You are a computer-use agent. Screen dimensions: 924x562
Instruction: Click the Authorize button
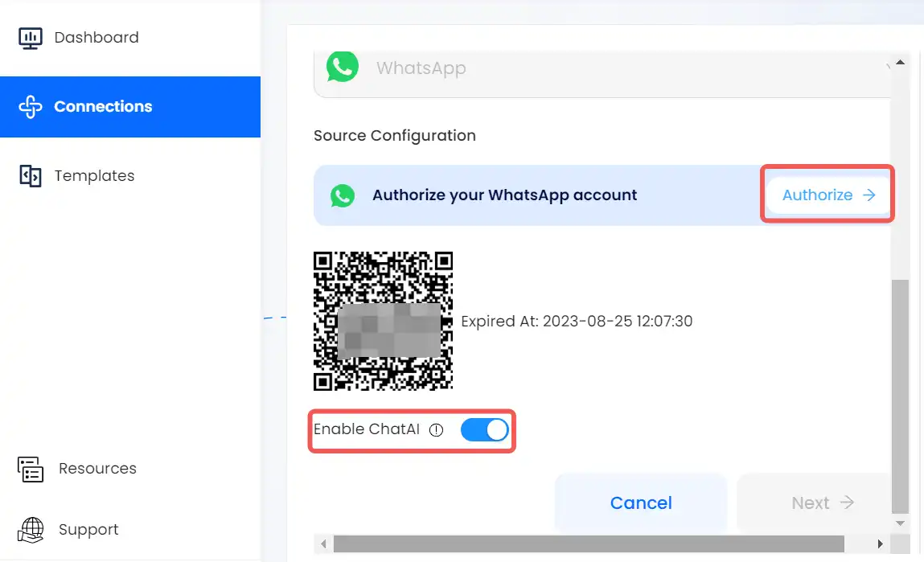(x=828, y=195)
